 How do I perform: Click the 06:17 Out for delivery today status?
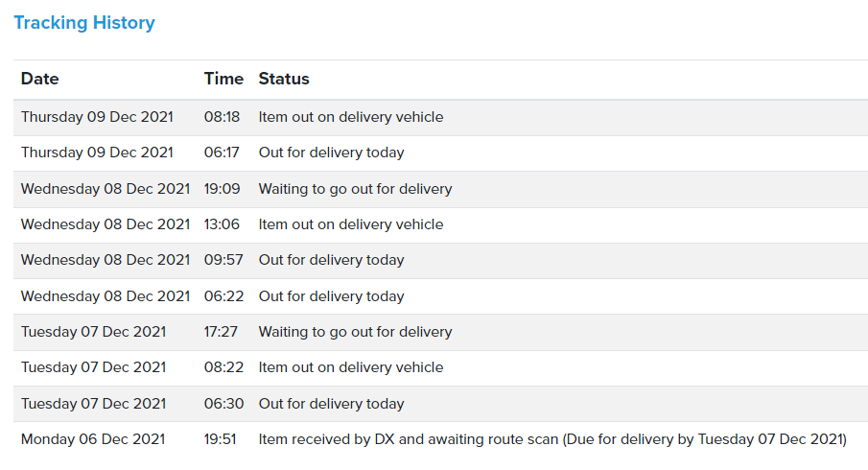click(x=331, y=153)
